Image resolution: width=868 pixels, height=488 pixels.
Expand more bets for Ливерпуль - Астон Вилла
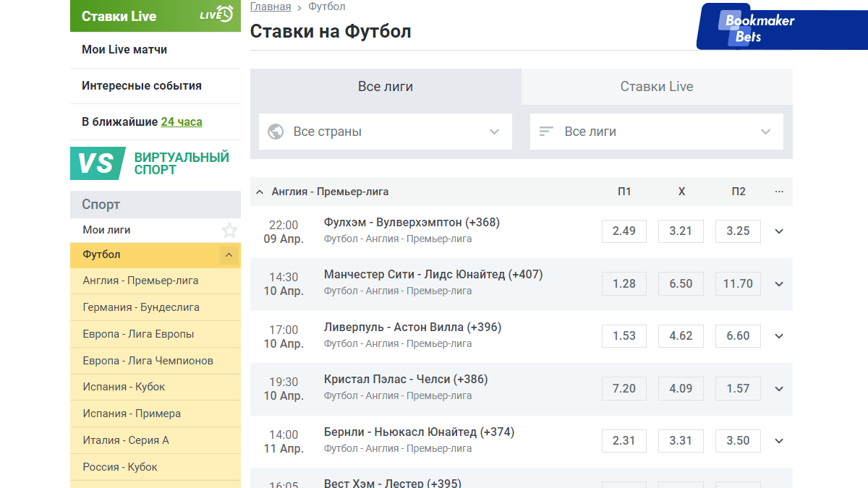point(779,336)
